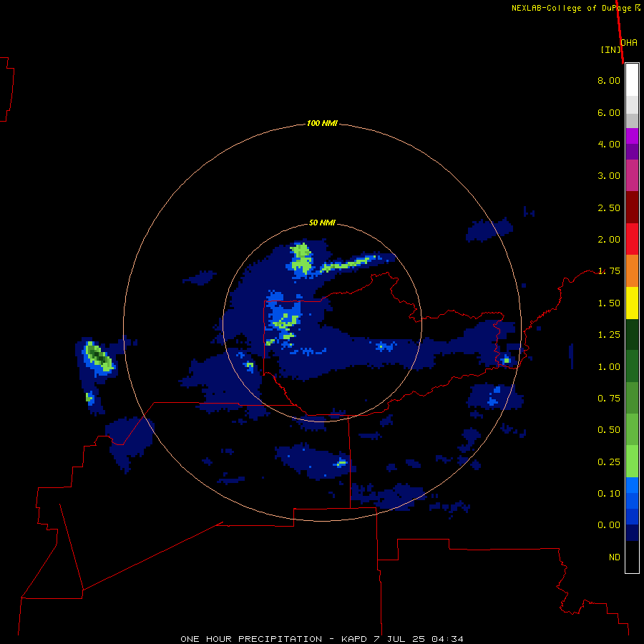Click the elongated green rain band inside the 50 NMI ring
The height and width of the screenshot is (644, 644).
pos(348,263)
